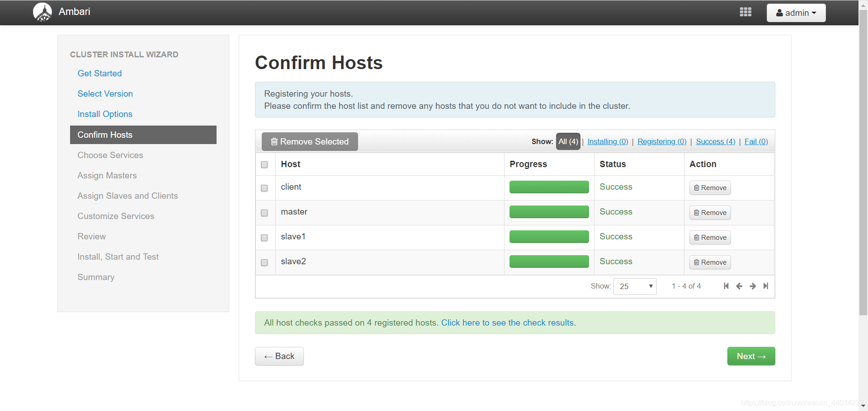This screenshot has width=868, height=411.
Task: Check the client host checkbox
Action: [264, 188]
